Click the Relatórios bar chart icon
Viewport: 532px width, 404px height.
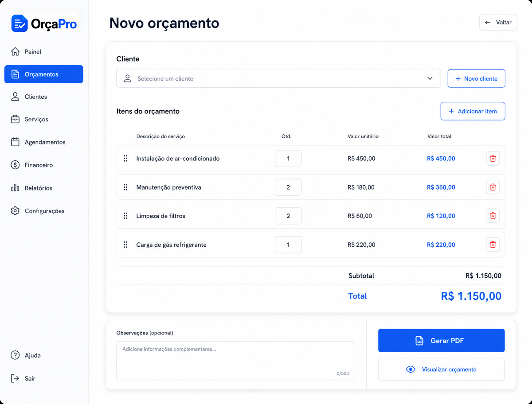[x=15, y=188]
